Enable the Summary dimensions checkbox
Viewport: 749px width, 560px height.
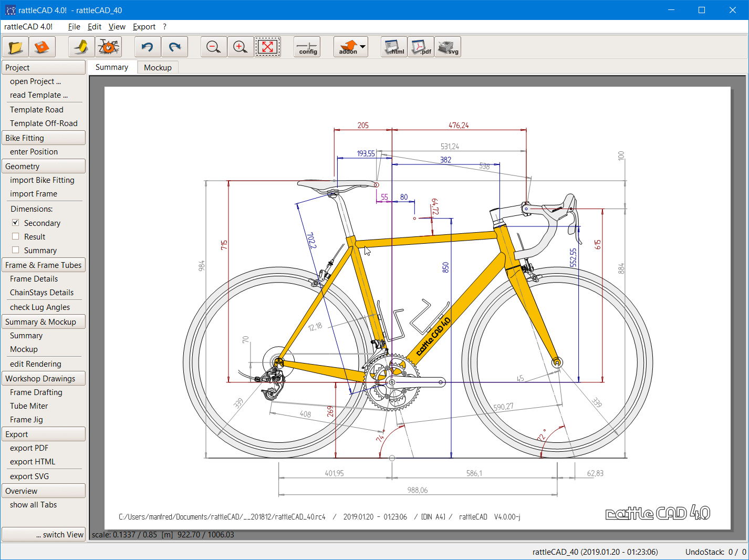coord(16,250)
